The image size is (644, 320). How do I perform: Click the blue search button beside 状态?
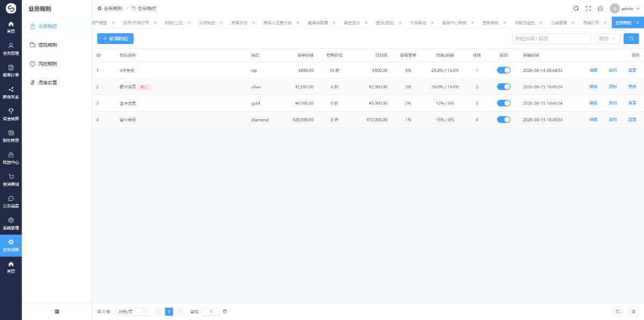pos(631,39)
